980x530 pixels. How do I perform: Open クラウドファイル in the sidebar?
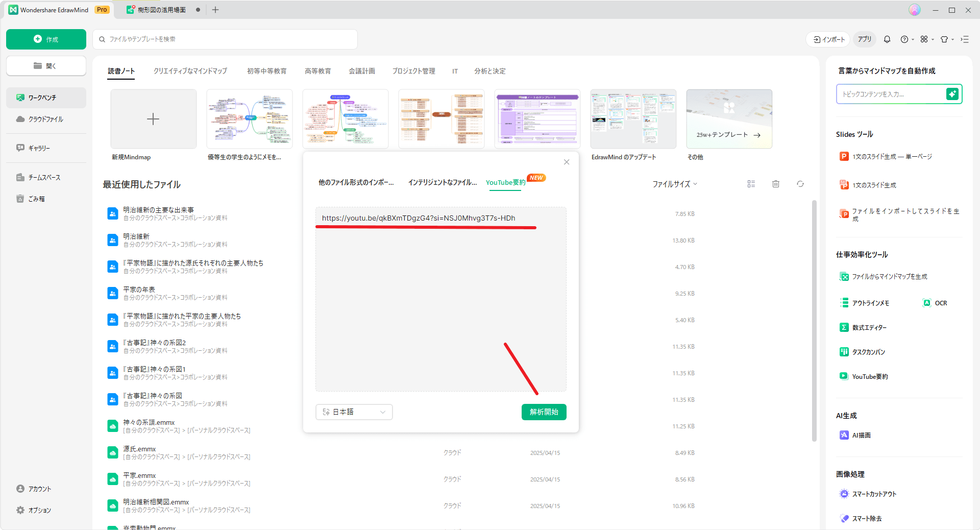coord(46,119)
